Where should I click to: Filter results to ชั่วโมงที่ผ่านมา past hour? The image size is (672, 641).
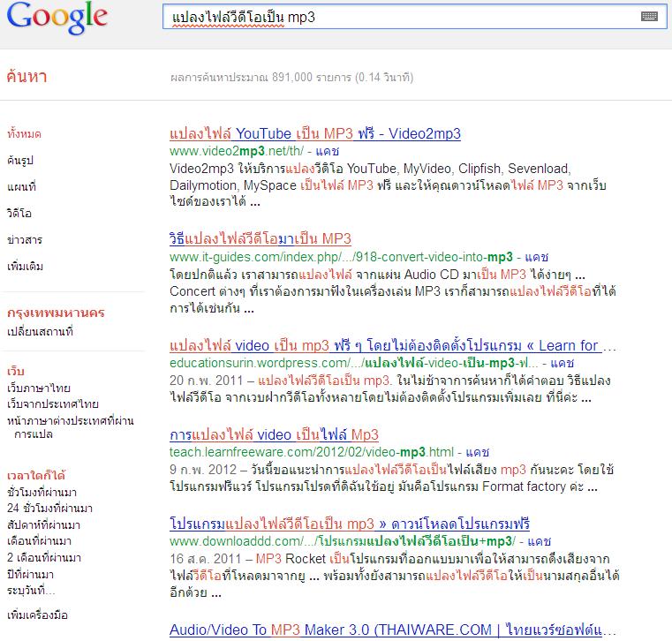(42, 493)
